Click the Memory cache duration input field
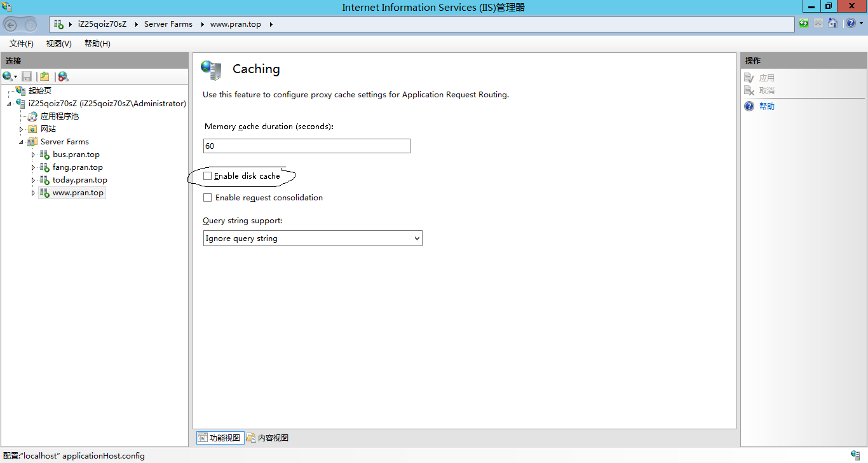 pos(306,146)
